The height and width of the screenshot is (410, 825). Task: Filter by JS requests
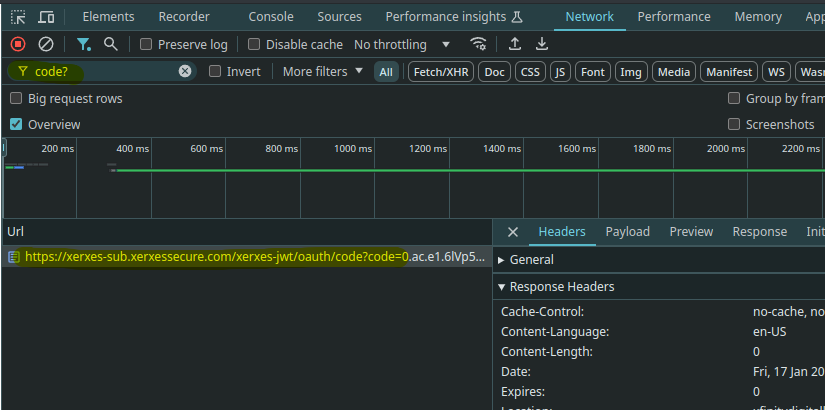[x=560, y=72]
